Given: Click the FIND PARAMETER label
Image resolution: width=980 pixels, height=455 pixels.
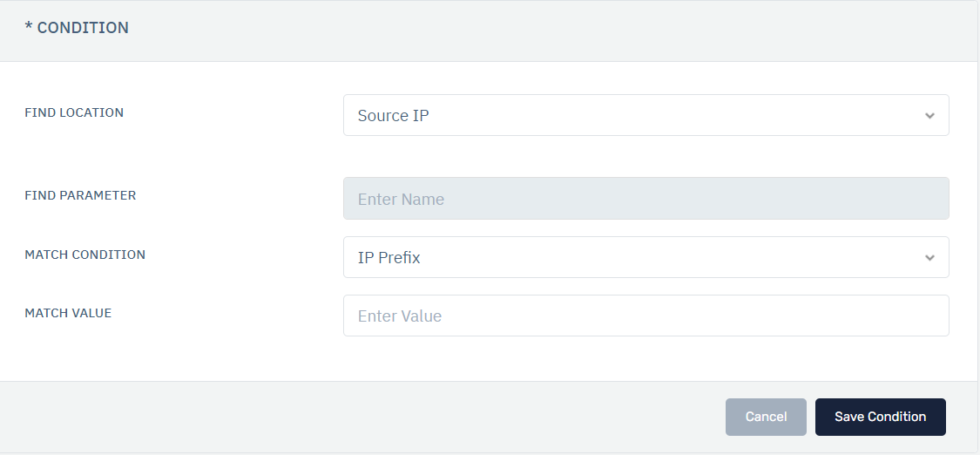Looking at the screenshot, I should (x=80, y=195).
